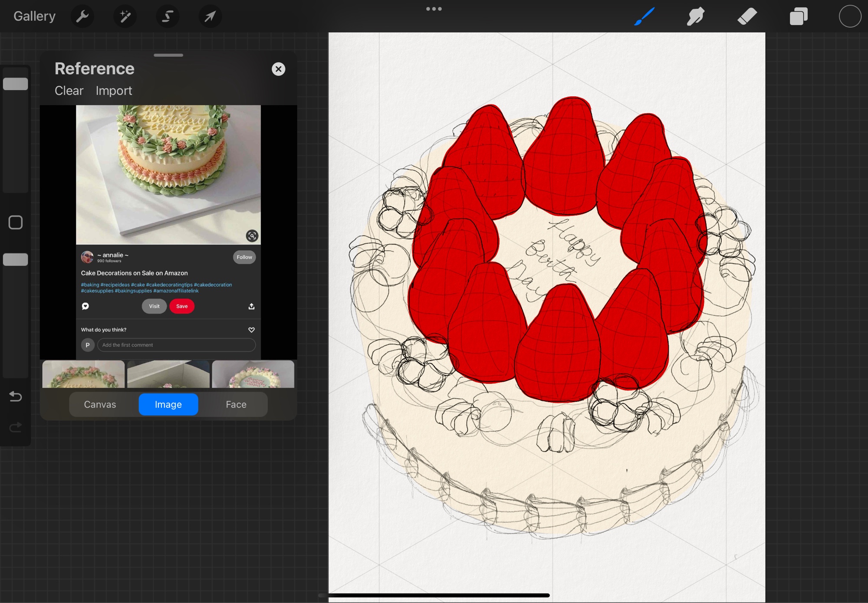This screenshot has width=868, height=603.
Task: Open the active color circle
Action: click(850, 16)
